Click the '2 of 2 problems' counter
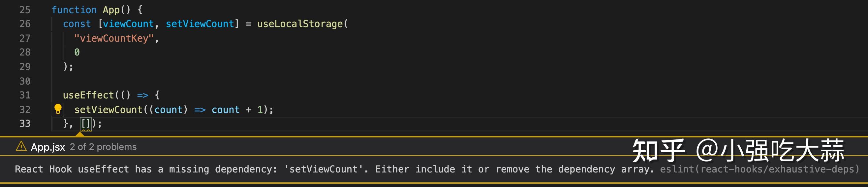The image size is (868, 187). click(103, 147)
